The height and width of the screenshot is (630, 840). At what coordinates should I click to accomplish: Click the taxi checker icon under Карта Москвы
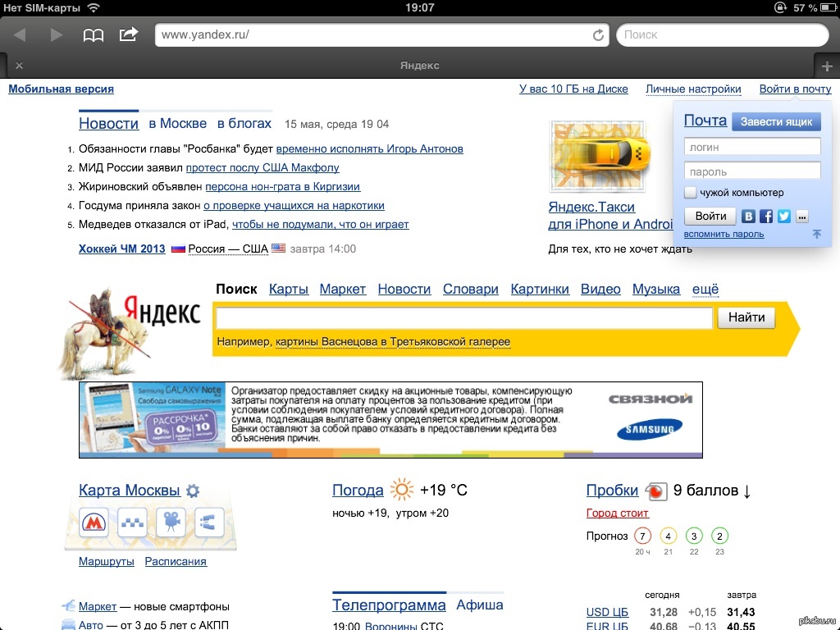pyautogui.click(x=132, y=522)
